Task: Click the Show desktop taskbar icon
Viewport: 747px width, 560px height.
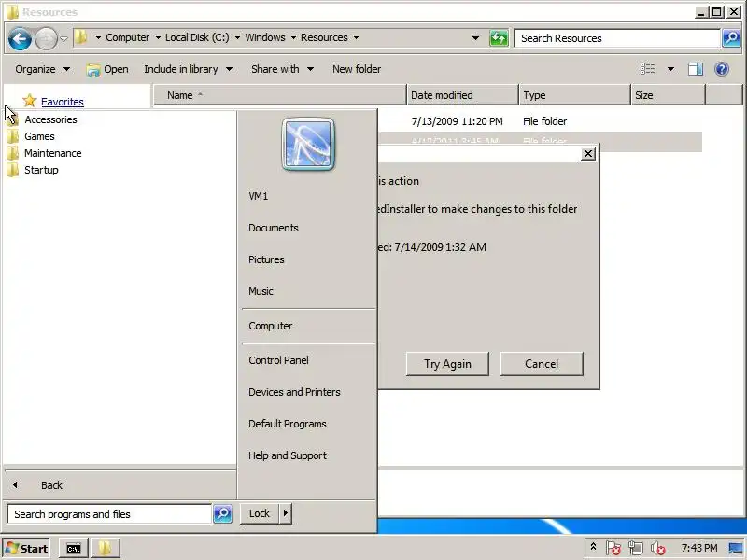Action: pyautogui.click(x=736, y=549)
